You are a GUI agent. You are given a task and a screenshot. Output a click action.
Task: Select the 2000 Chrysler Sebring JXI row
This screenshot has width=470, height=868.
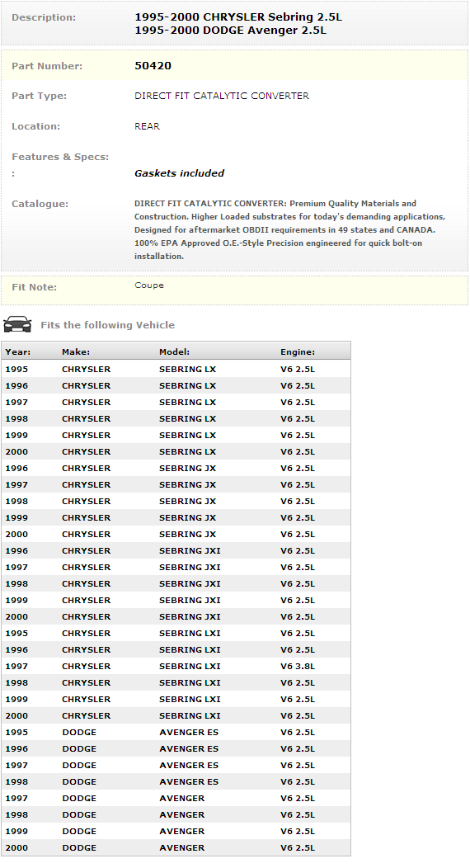tap(176, 616)
